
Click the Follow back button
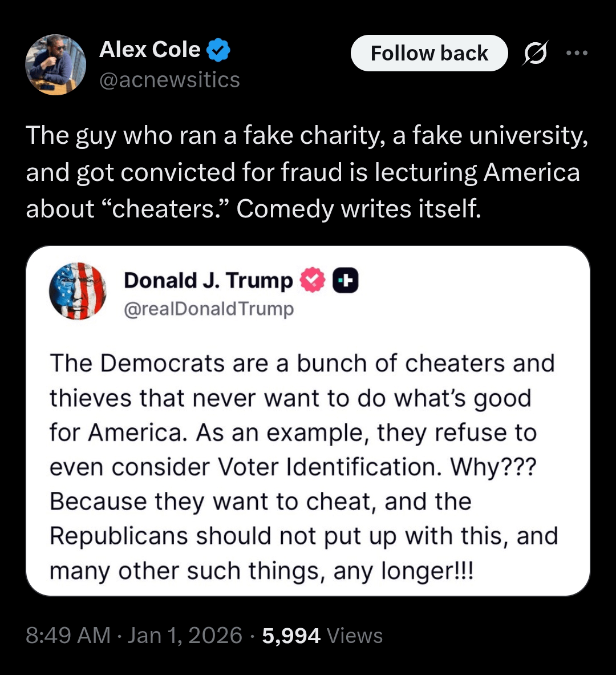pos(429,53)
